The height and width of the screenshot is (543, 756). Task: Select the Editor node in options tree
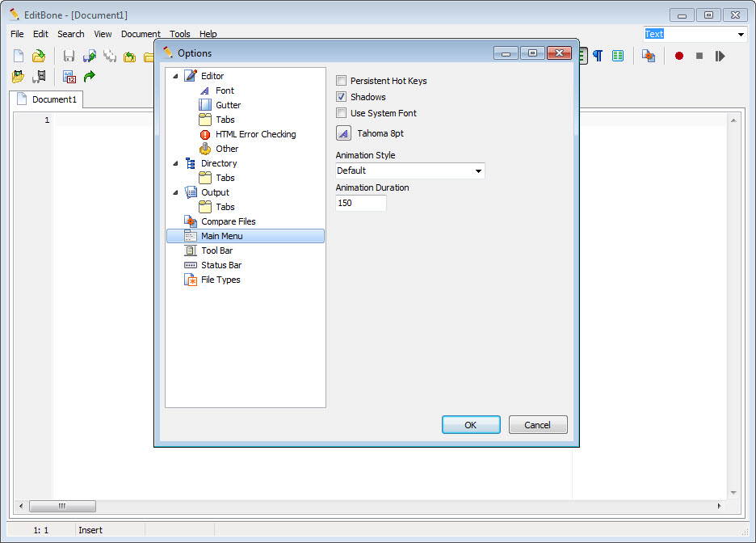212,76
